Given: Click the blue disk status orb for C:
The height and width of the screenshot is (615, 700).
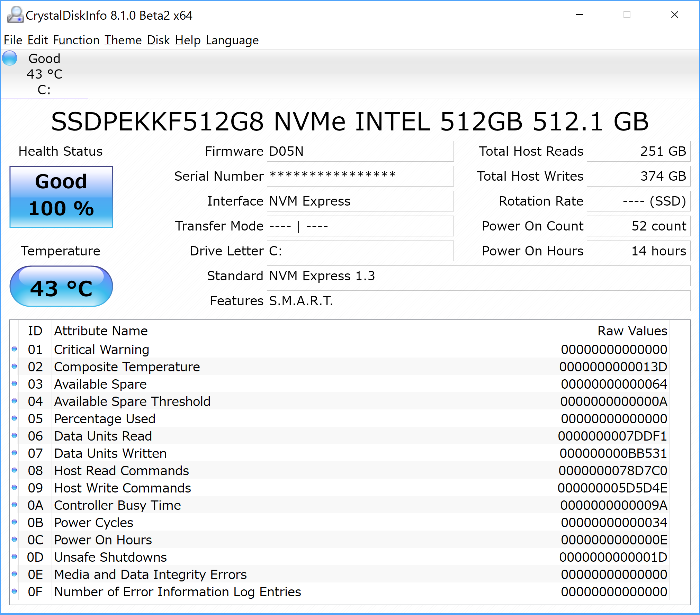Looking at the screenshot, I should pos(10,58).
